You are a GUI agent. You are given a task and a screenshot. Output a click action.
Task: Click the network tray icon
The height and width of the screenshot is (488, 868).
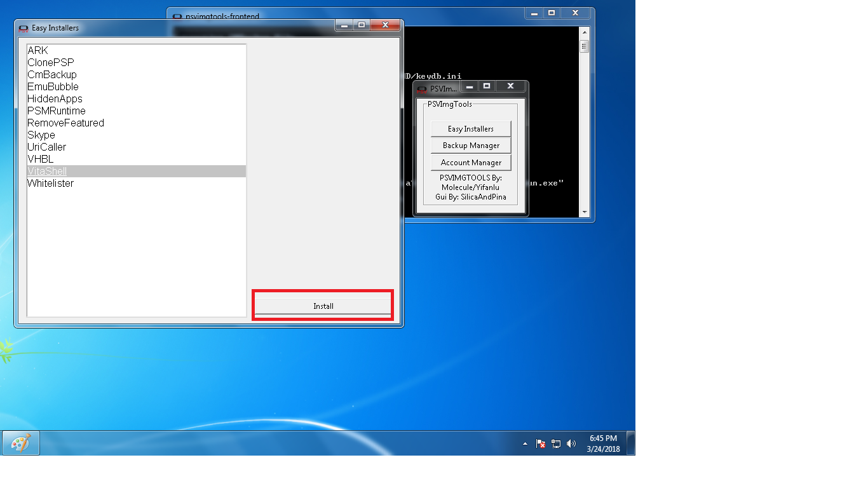(556, 444)
